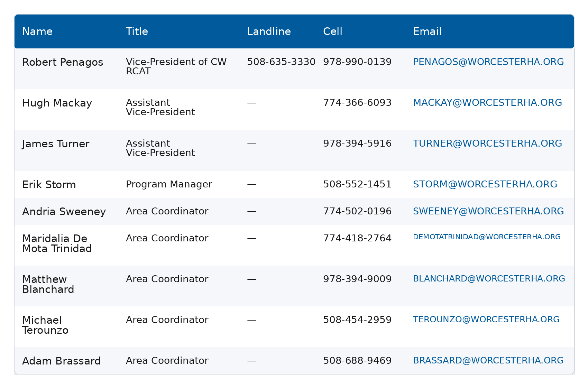Open the STORM@WORCESTERHA.ORG email link
This screenshot has height=388, width=588.
coord(485,184)
